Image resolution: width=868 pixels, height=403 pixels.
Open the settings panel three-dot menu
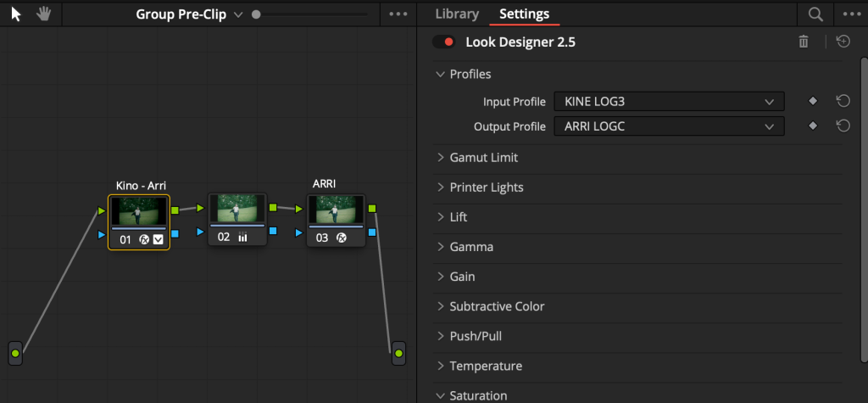[853, 14]
